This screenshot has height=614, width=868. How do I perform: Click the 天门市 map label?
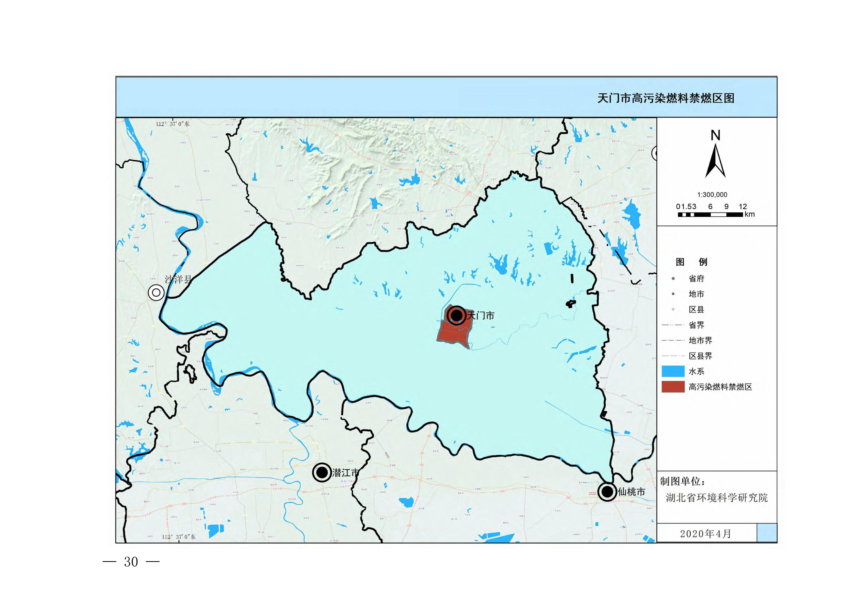point(481,315)
